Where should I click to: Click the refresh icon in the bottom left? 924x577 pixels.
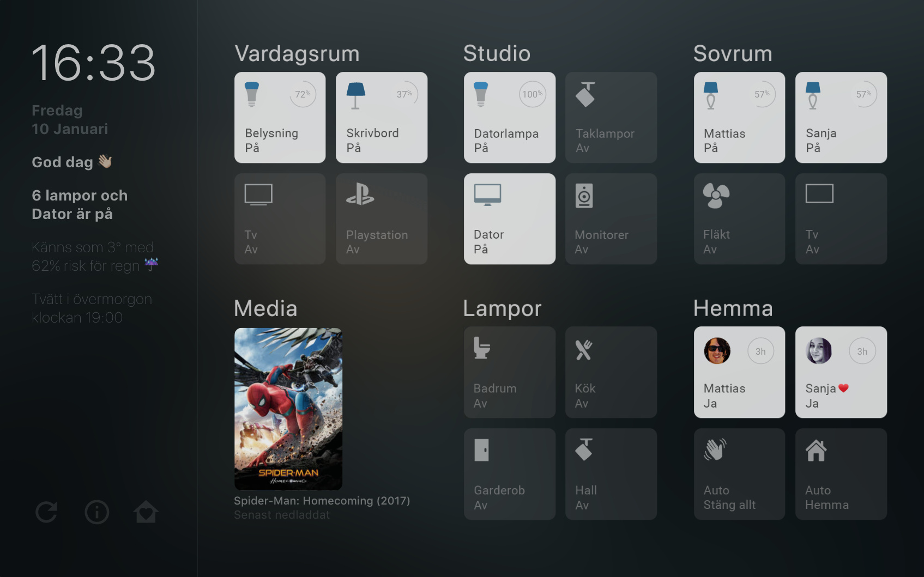point(46,512)
